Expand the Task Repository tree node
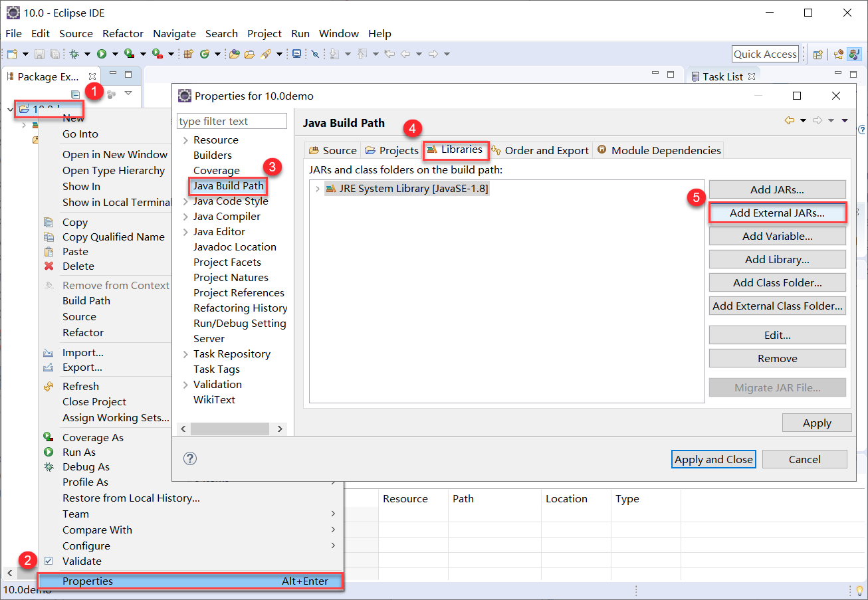Screen dimensions: 868x600 tap(185, 354)
